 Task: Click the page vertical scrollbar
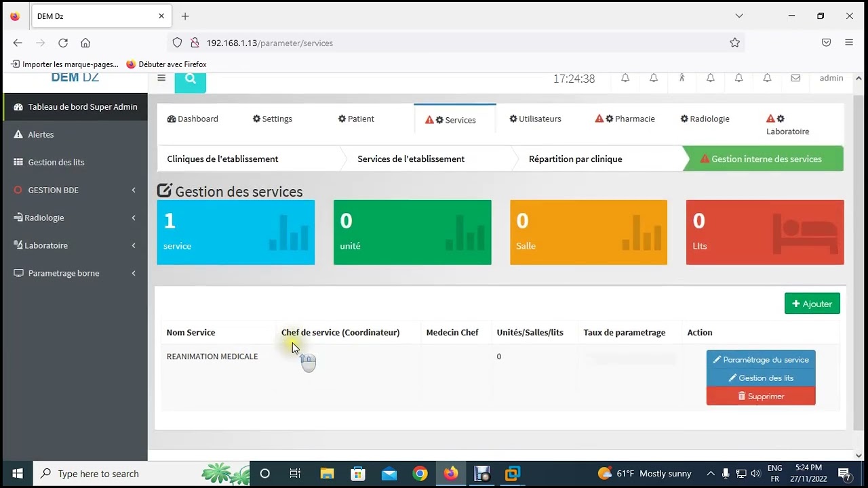point(859,262)
